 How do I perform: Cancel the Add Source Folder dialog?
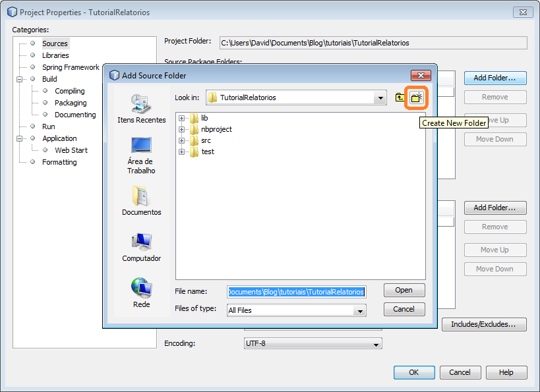pos(404,309)
